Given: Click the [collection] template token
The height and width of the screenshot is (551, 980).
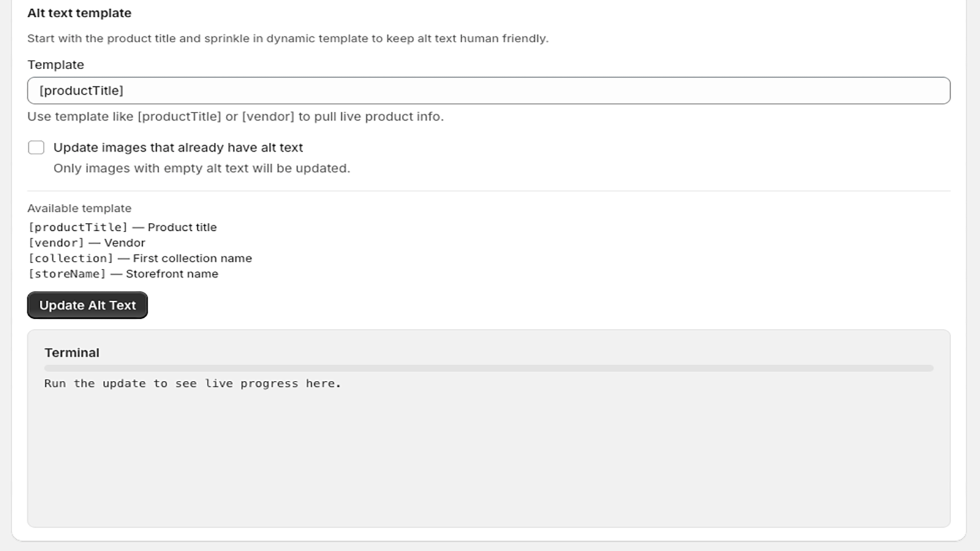Looking at the screenshot, I should coord(69,258).
